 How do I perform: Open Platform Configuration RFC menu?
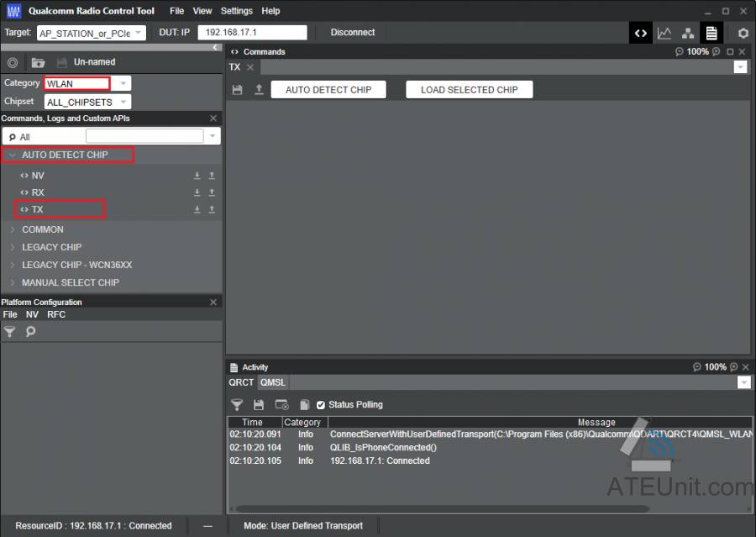pos(56,314)
